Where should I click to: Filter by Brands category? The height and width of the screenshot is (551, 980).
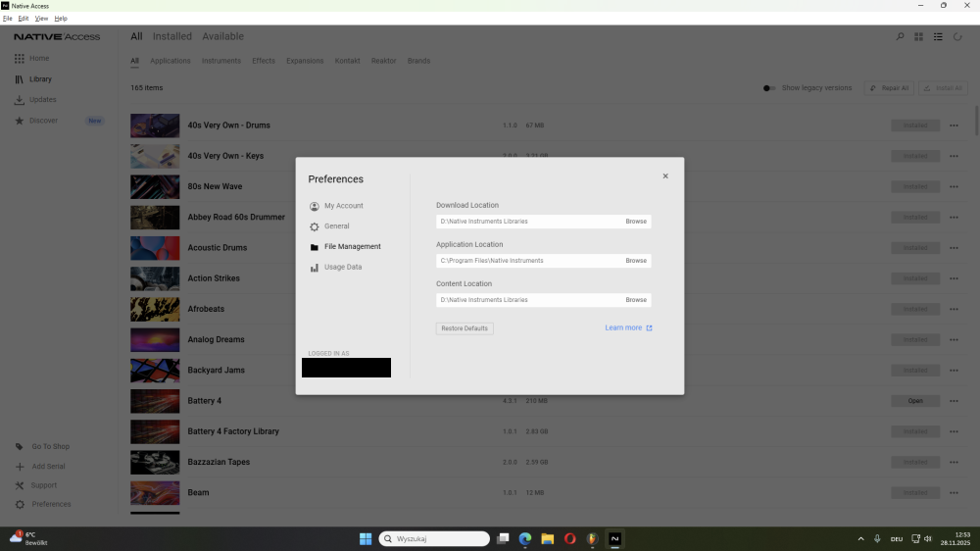[418, 61]
